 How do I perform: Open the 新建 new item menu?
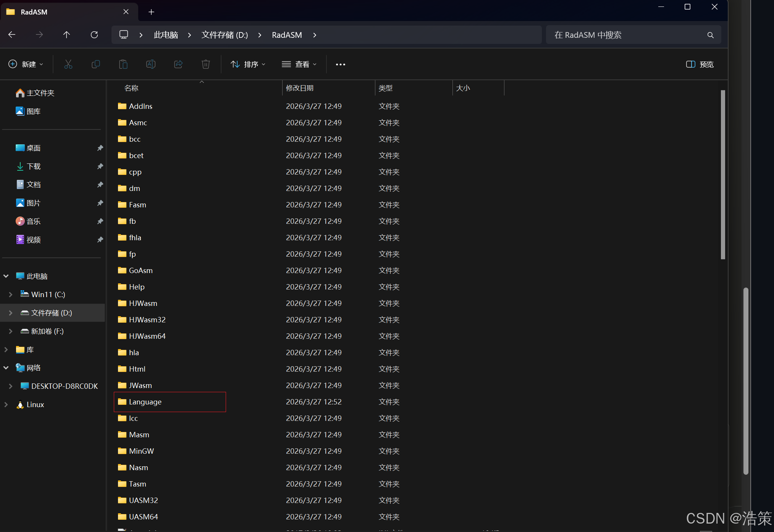(26, 64)
